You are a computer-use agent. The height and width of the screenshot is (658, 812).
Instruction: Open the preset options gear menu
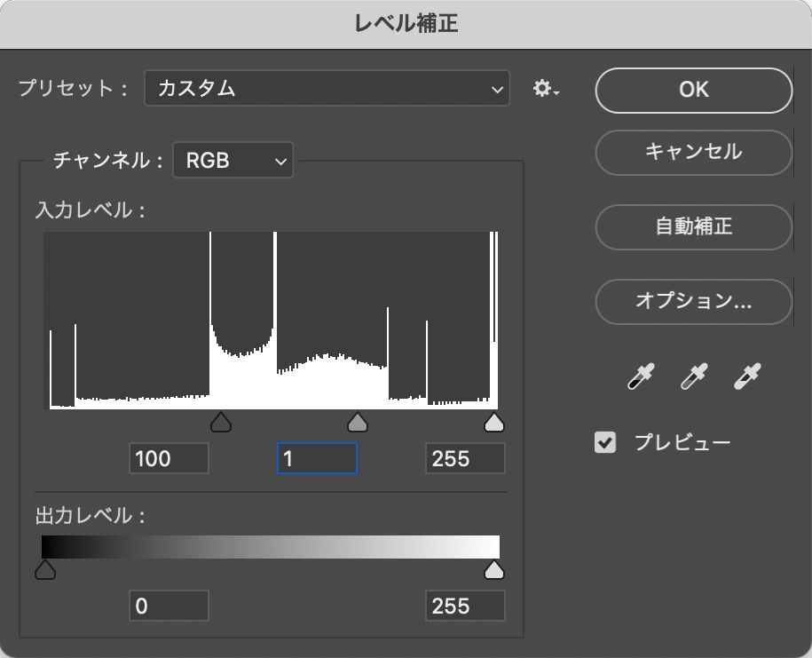tap(544, 89)
